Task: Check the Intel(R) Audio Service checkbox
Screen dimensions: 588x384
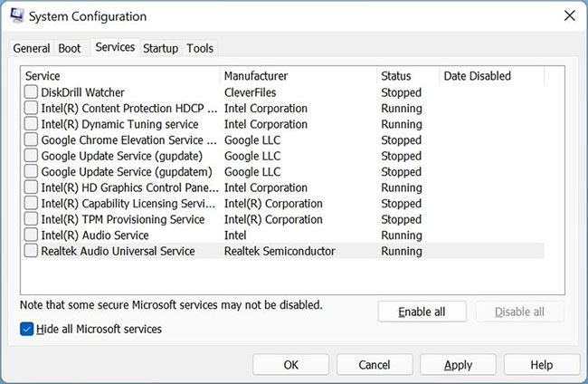Action: coord(32,235)
